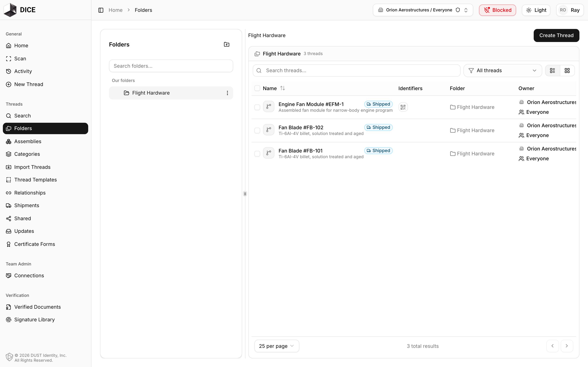Open the Orion Aerostructures / Everyone team switcher

pyautogui.click(x=423, y=10)
